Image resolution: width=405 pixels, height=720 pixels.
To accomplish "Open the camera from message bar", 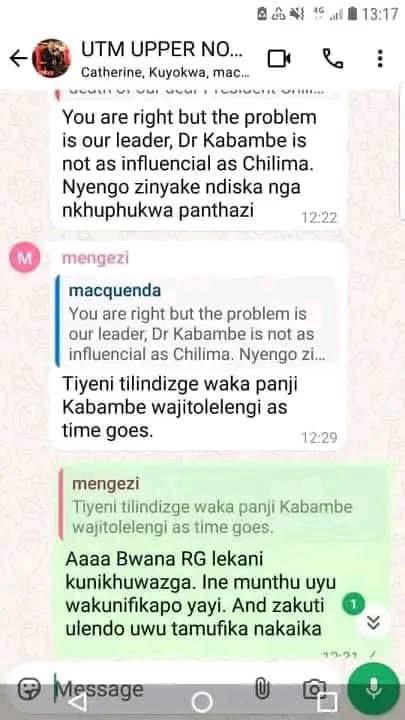I will pos(315,690).
